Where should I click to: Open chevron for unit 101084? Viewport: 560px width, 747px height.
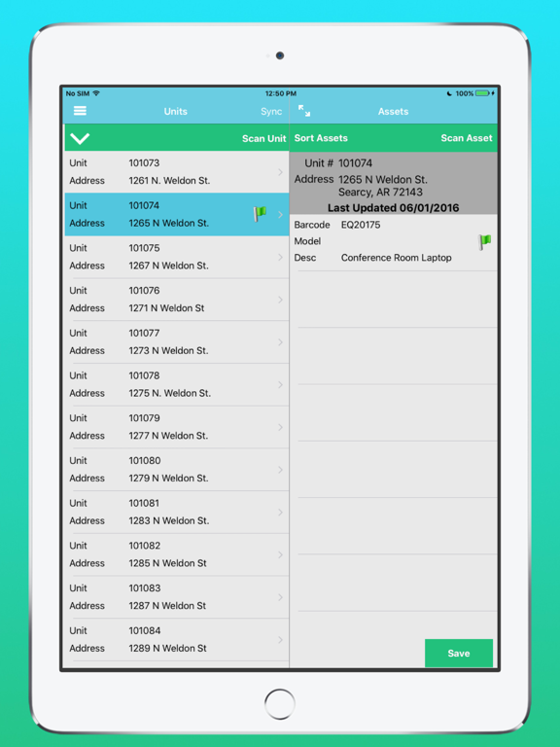click(x=280, y=639)
